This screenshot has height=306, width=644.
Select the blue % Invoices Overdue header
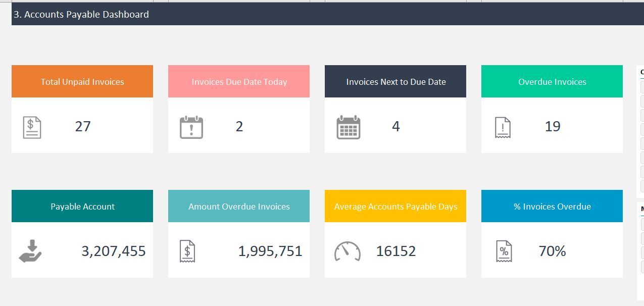click(x=552, y=206)
